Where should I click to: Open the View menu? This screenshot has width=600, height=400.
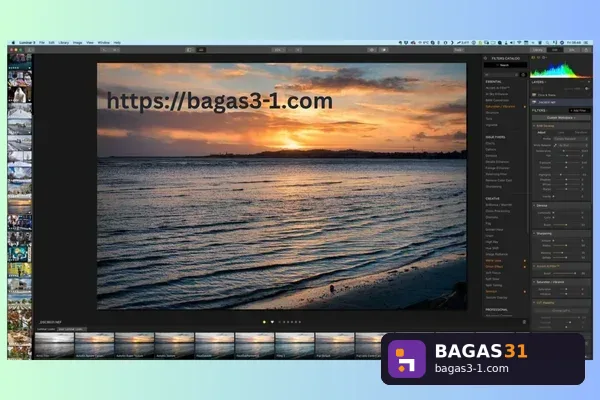90,42
